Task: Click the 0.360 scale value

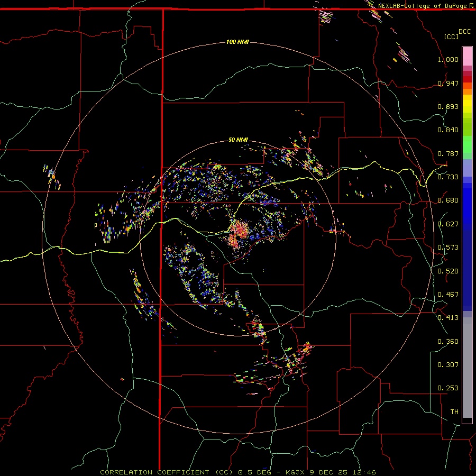Action: [x=448, y=342]
